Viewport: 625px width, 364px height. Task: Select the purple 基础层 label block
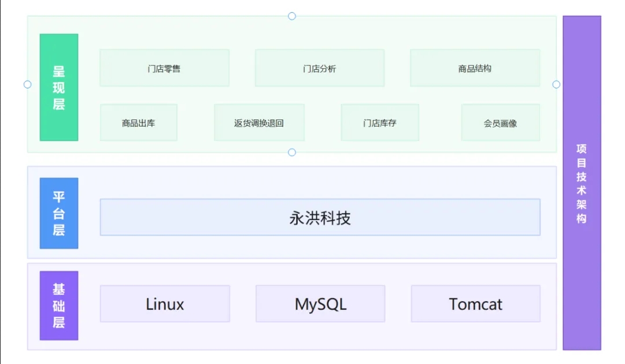(59, 306)
